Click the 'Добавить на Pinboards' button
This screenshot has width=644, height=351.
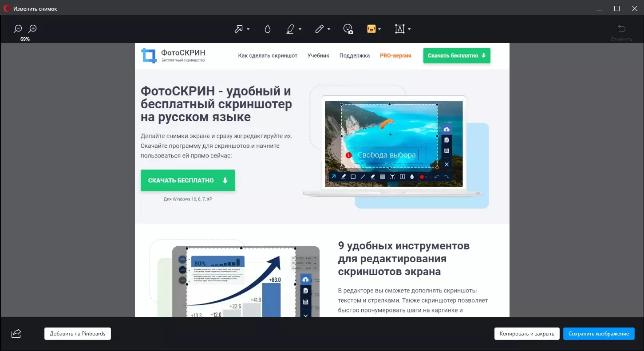77,333
